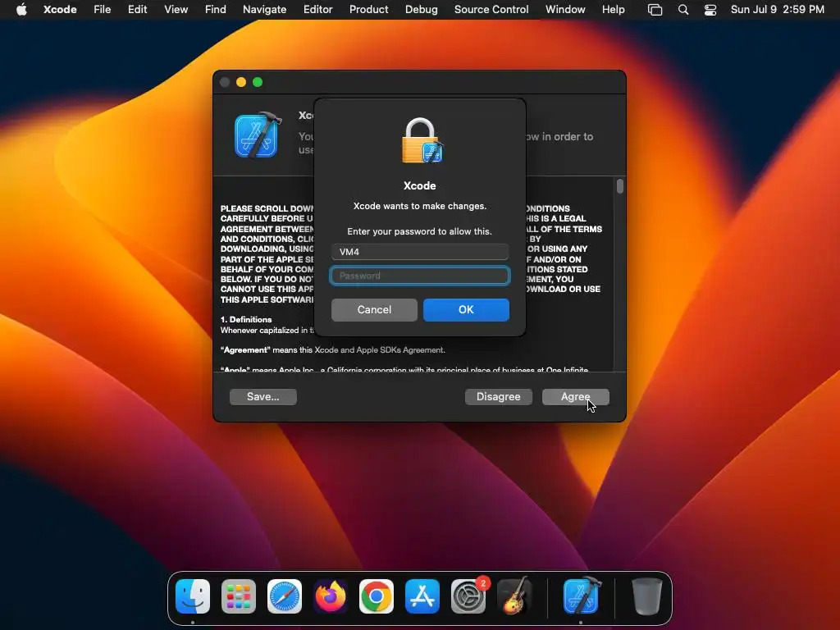The height and width of the screenshot is (630, 840).
Task: Click "Enter your password to allow this."
Action: pos(419,231)
